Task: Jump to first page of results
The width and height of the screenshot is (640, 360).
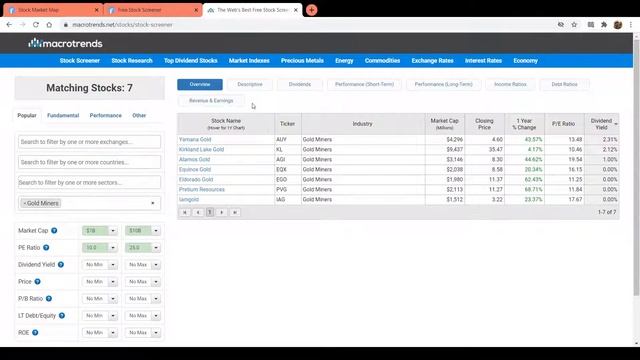Action: 185,212
